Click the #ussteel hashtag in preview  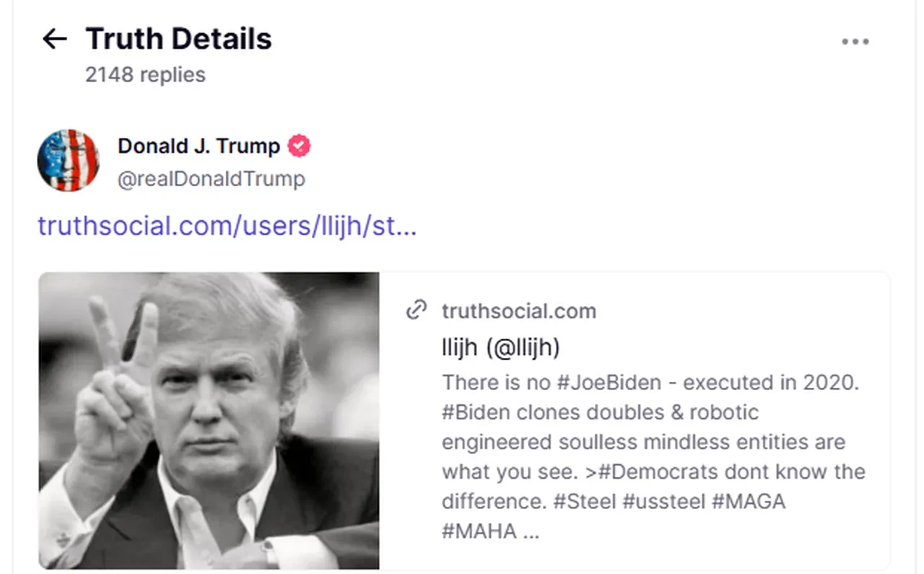point(663,501)
